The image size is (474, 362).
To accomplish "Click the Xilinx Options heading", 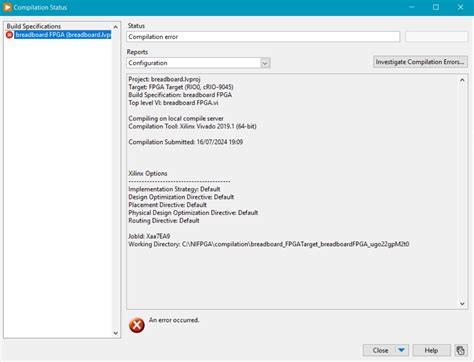I will 148,173.
